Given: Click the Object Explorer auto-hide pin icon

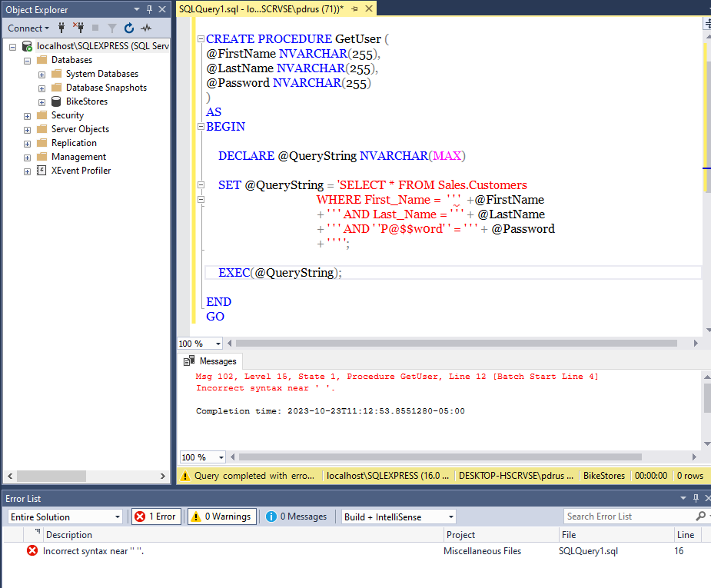Looking at the screenshot, I should tap(151, 9).
